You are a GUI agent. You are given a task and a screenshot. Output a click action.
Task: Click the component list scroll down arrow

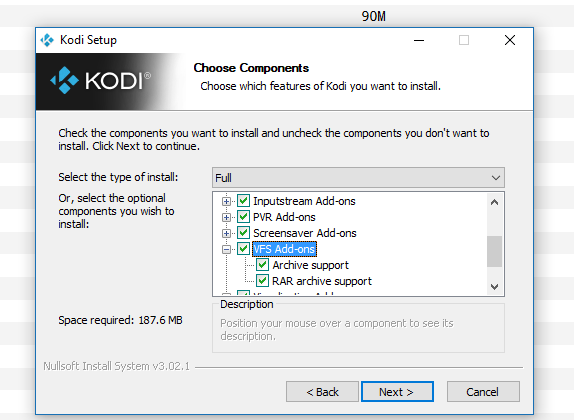tap(495, 286)
